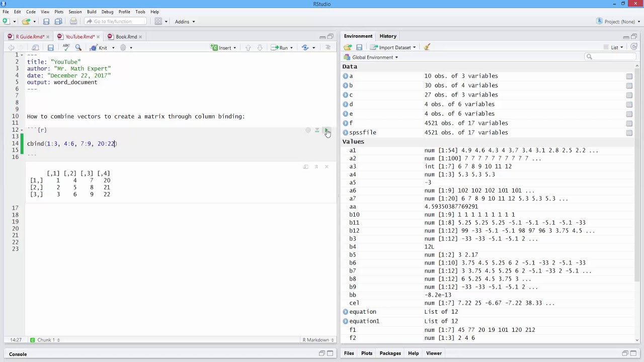Screen dimensions: 644x362
Task: Click the Environment search box
Action: pyautogui.click(x=610, y=57)
